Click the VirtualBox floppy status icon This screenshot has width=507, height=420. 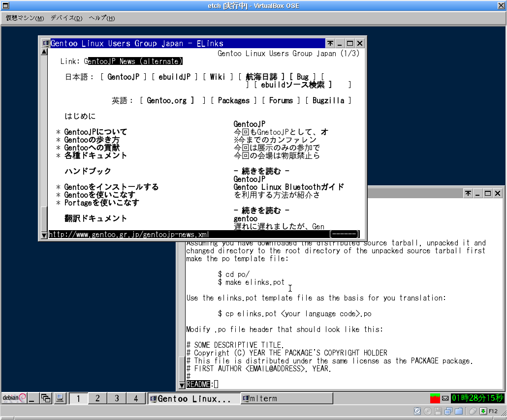pyautogui.click(x=438, y=411)
